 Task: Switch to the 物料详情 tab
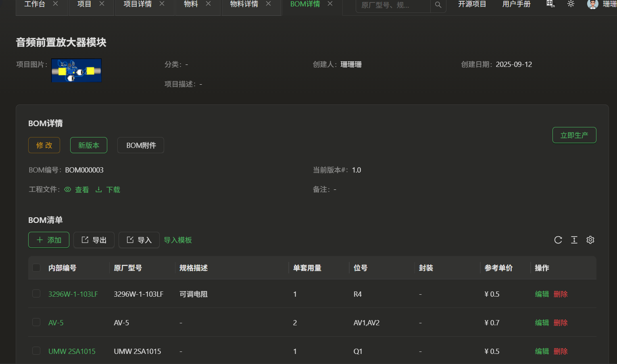tap(244, 4)
